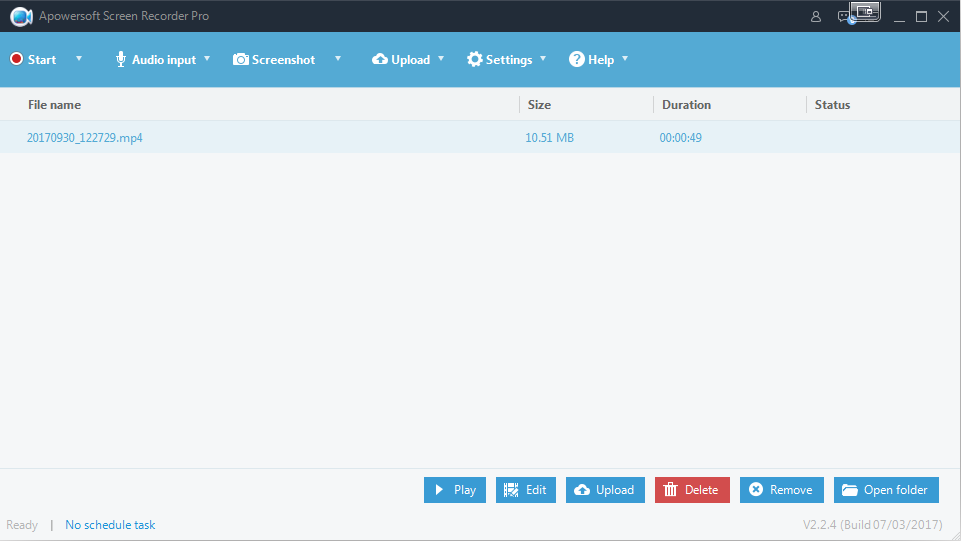
Task: Click the Remove button
Action: point(781,490)
